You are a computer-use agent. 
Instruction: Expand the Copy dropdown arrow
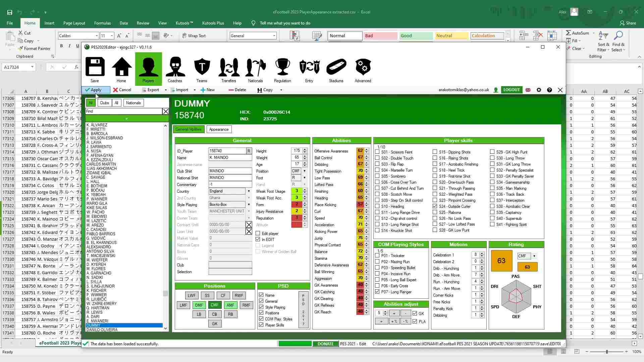coord(281,90)
